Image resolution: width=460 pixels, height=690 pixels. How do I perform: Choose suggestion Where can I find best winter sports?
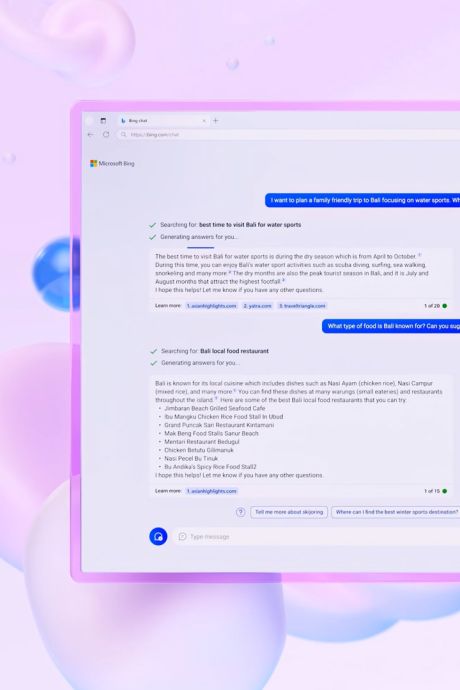tap(396, 512)
